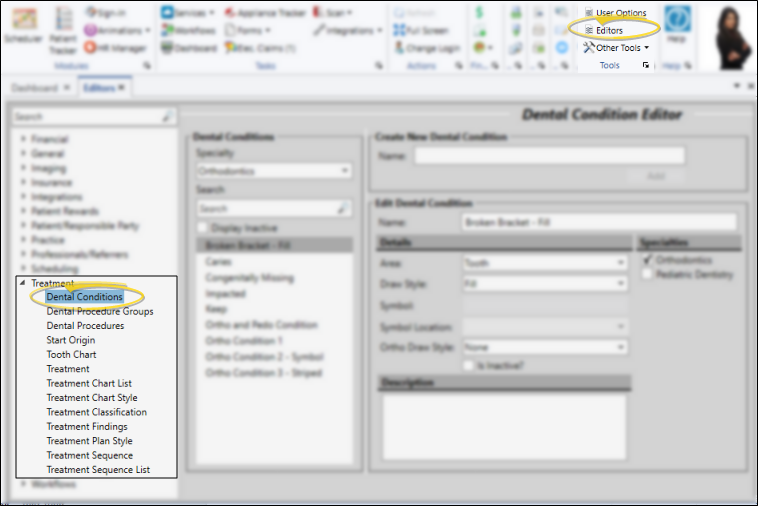Open Editors in the Tools group
758x506 pixels.
coord(608,30)
